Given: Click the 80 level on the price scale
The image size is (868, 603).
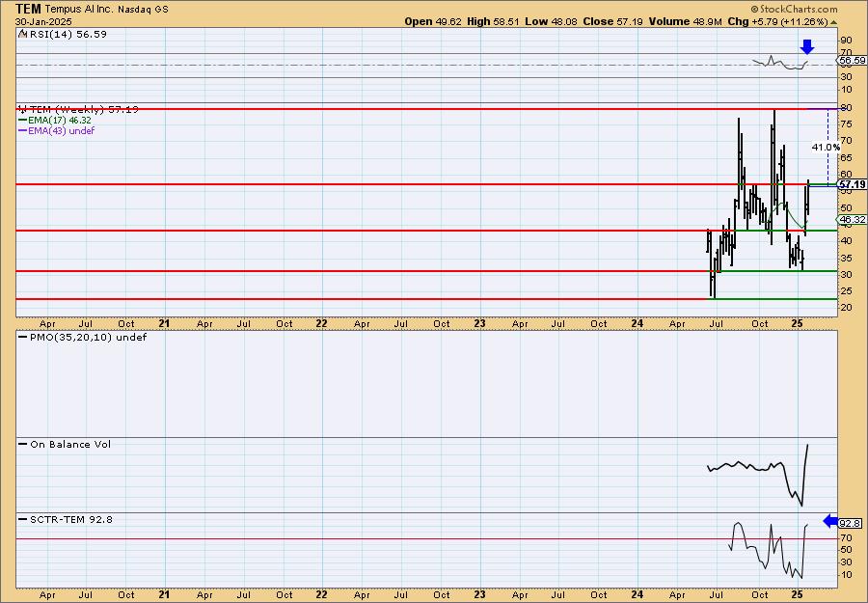Looking at the screenshot, I should pos(847,107).
